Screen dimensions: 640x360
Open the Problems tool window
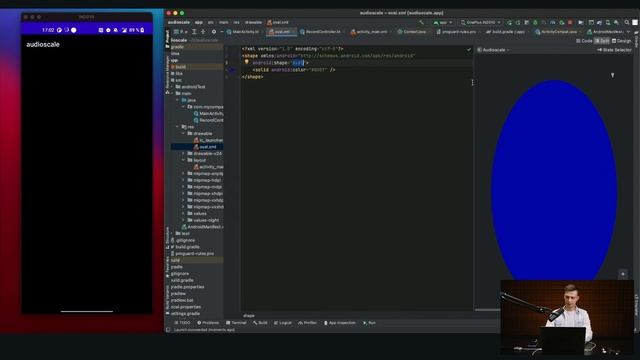point(208,323)
